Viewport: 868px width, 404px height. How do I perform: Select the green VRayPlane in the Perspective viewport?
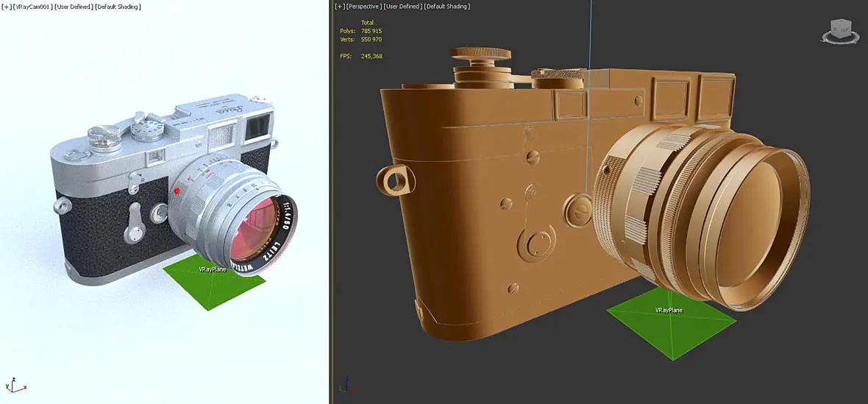point(672,322)
